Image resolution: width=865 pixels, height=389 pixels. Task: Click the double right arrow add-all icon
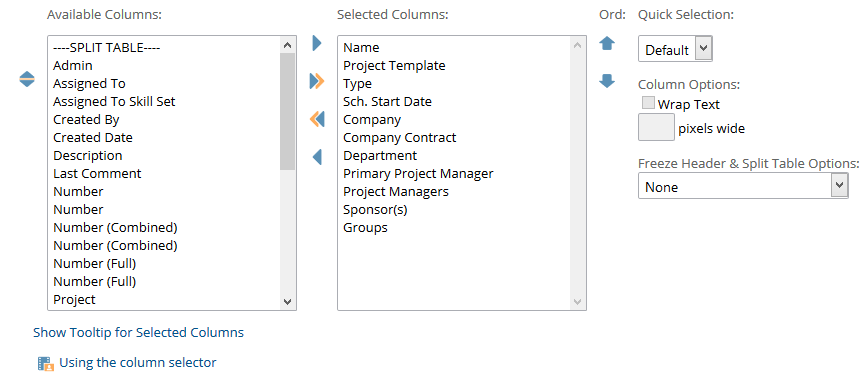(317, 82)
